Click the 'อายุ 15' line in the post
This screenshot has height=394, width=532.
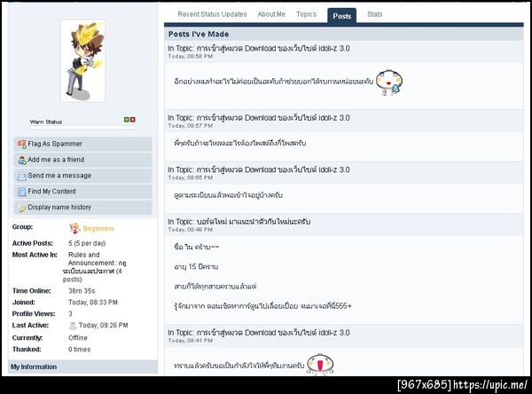pyautogui.click(x=196, y=267)
